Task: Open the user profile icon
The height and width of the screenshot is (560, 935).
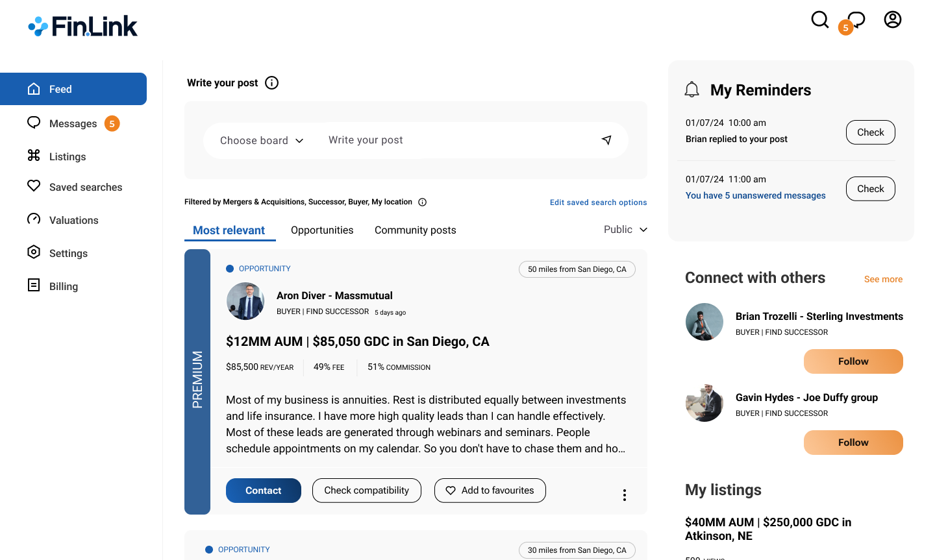Action: (893, 19)
